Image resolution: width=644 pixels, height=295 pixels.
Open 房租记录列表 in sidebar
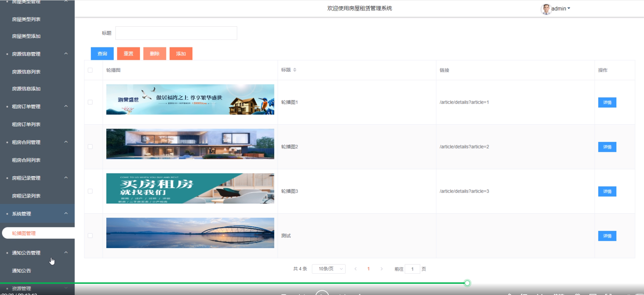tap(26, 196)
